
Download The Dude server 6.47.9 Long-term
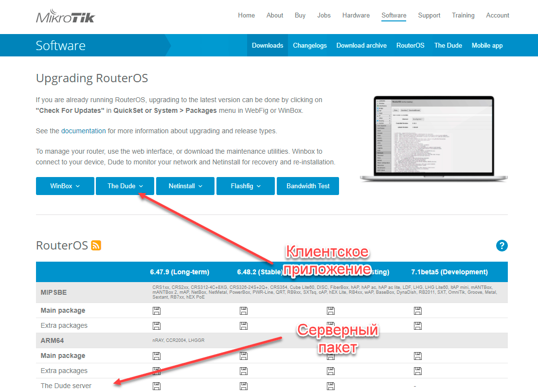pyautogui.click(x=157, y=386)
